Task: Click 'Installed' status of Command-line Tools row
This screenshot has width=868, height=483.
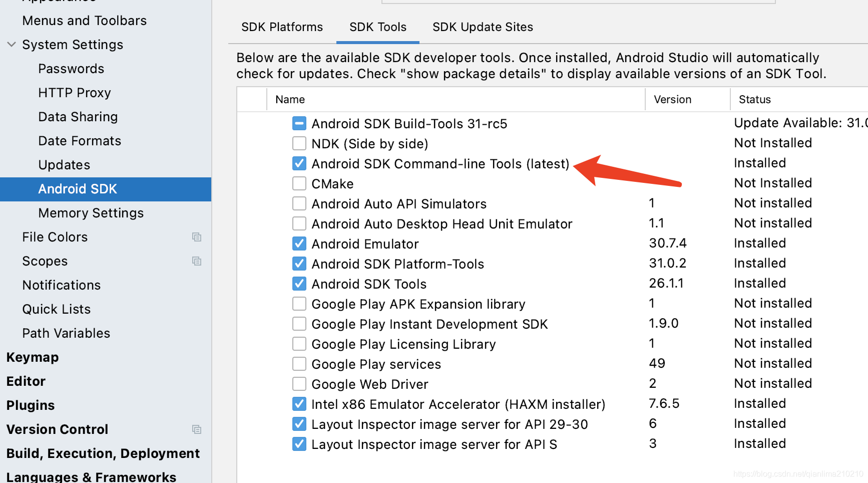Action: 760,163
